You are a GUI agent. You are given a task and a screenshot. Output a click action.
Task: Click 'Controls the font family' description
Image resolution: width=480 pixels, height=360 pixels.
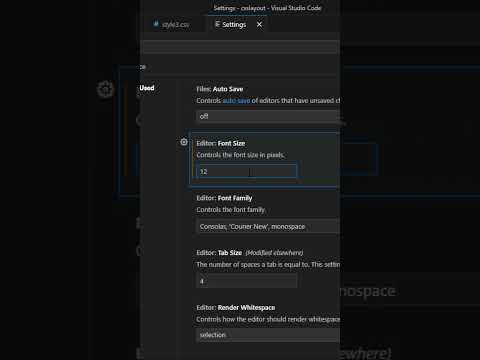click(x=231, y=210)
